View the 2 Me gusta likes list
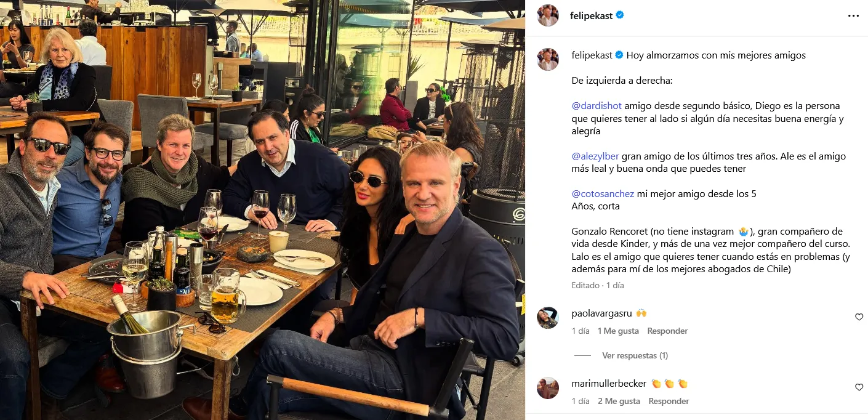This screenshot has height=420, width=868. 619,401
